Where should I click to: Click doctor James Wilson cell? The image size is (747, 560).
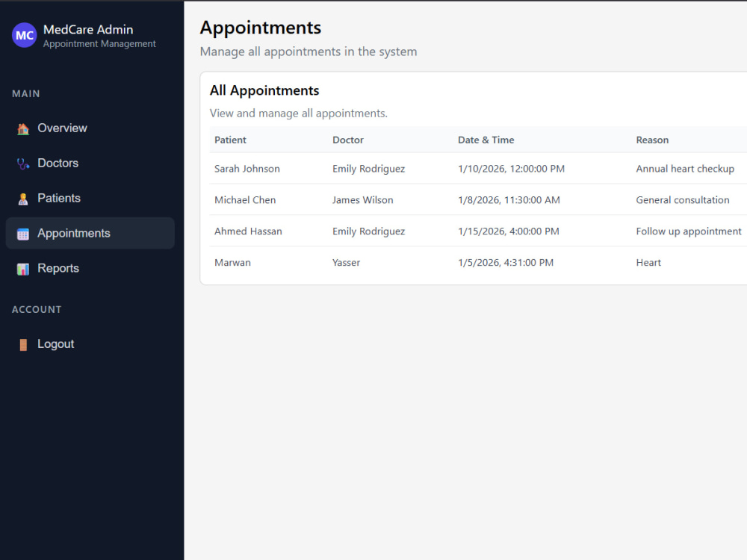coord(362,200)
